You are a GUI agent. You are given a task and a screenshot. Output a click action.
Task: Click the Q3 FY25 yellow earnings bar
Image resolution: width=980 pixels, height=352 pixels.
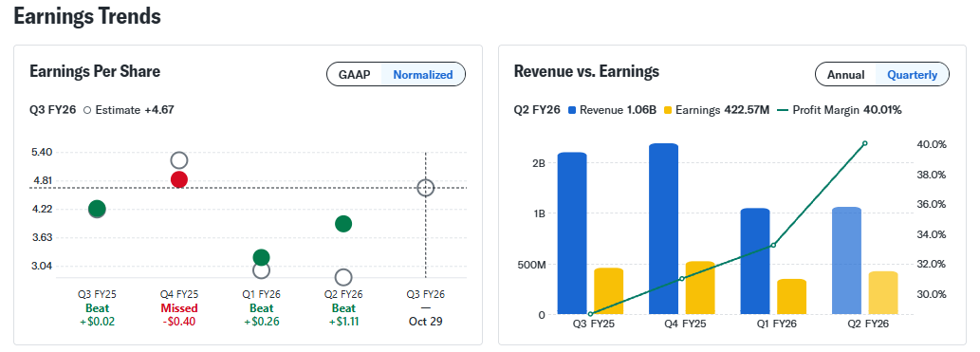click(609, 290)
